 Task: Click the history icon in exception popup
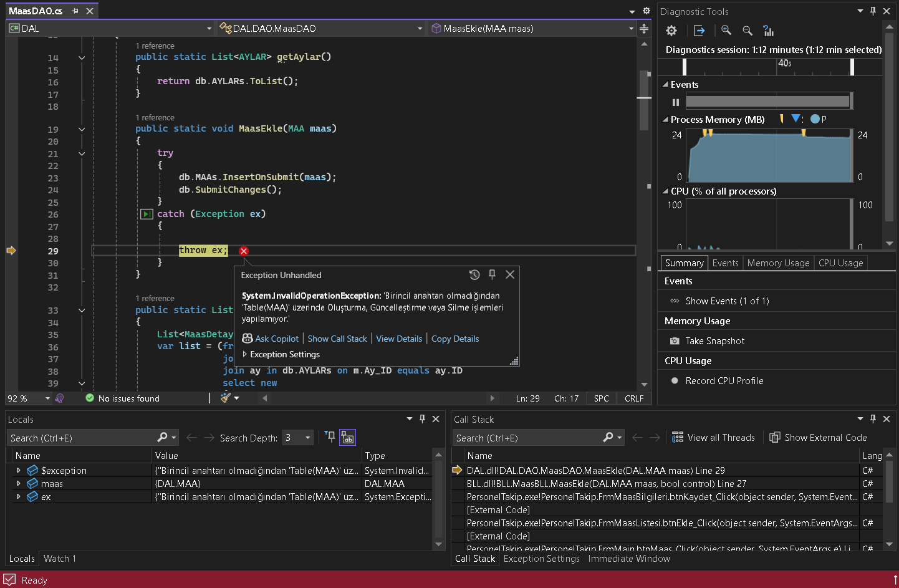point(474,274)
